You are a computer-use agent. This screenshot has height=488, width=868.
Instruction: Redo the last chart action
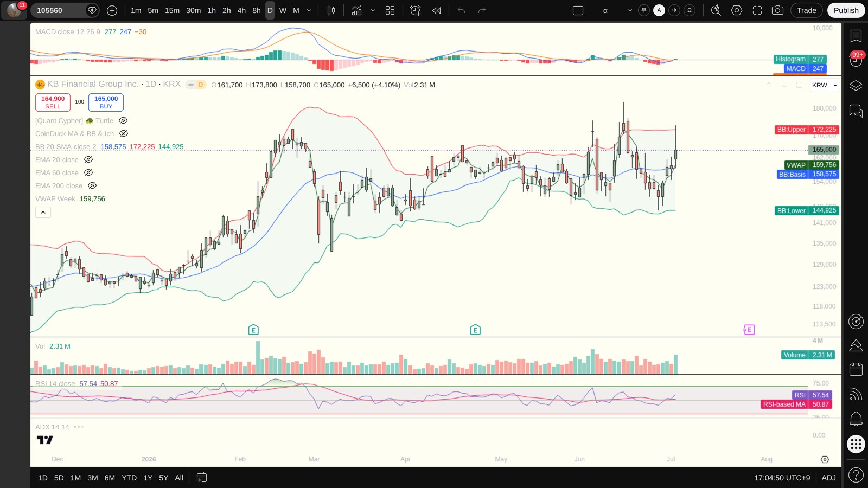pos(482,10)
